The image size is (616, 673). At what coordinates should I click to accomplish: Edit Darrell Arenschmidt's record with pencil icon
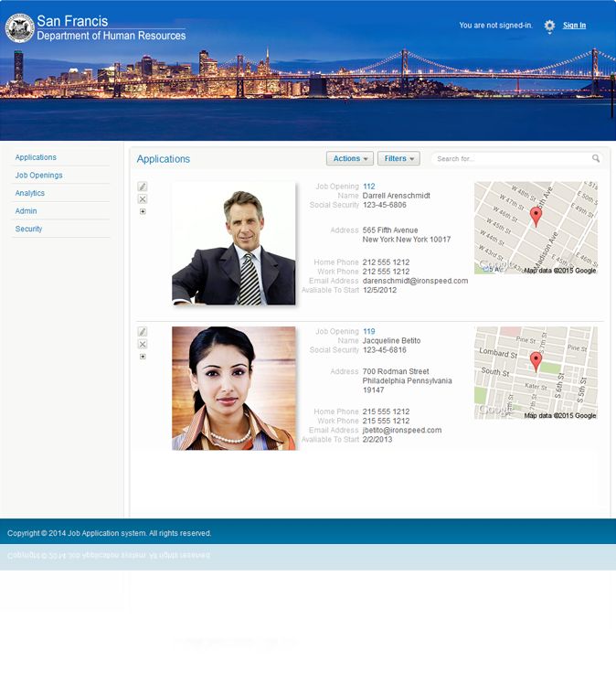coord(143,187)
